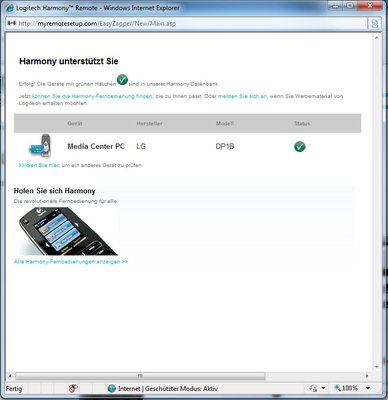Click "Klicken Sie hier" to check another device

coord(39,165)
